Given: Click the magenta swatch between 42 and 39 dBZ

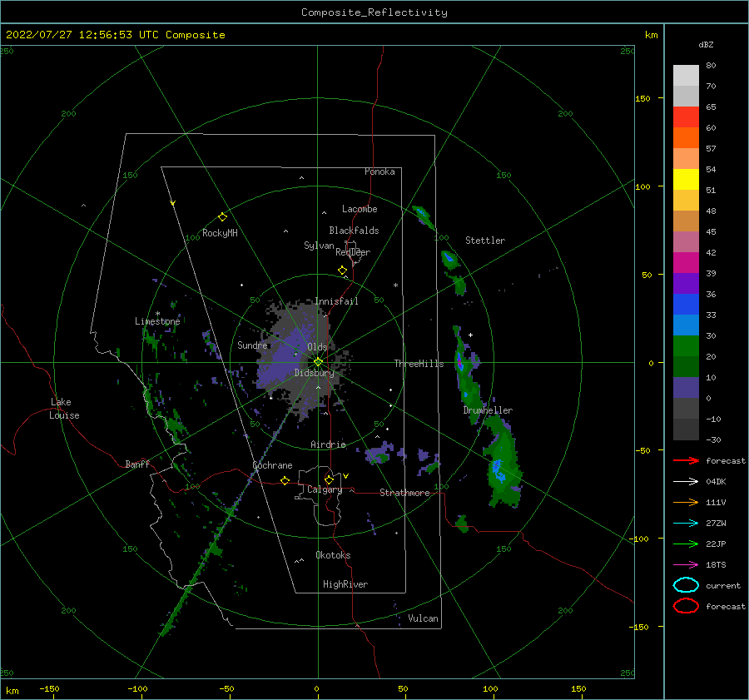Looking at the screenshot, I should point(686,263).
